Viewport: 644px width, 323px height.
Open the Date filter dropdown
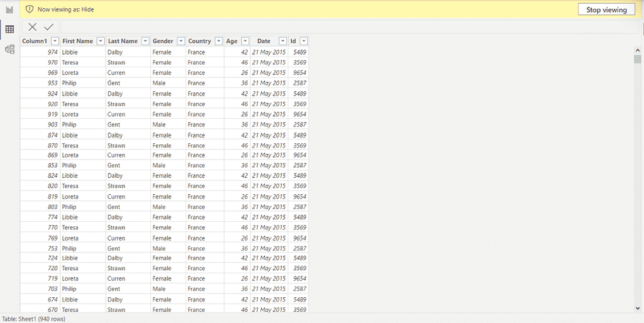[282, 41]
